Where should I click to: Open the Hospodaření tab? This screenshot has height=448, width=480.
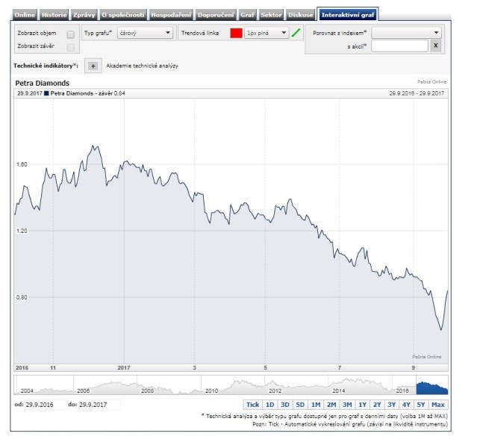pos(171,15)
